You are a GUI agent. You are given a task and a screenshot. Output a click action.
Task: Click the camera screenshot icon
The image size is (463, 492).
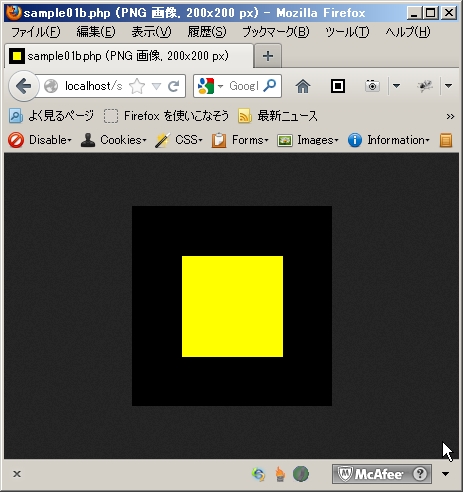pos(372,86)
